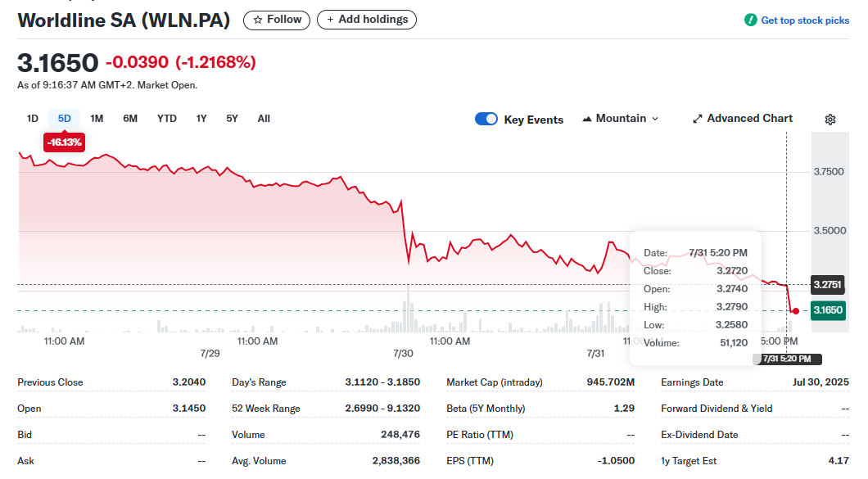Screen dimensions: 868x479
Task: Click the -16.13% change badge
Action: (x=64, y=142)
